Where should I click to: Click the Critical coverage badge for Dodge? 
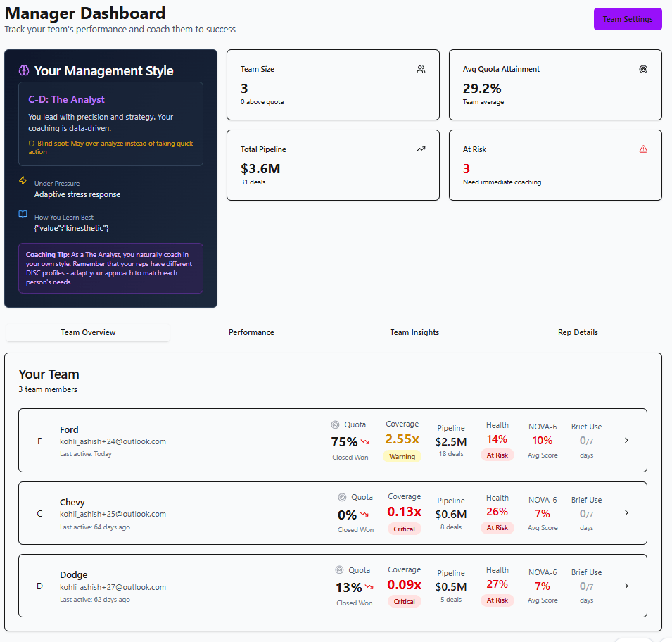tap(404, 602)
